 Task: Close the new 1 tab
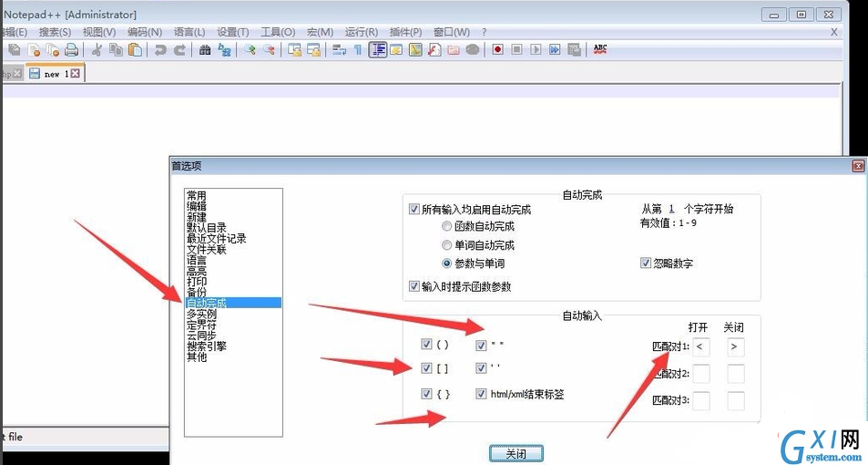tap(76, 73)
